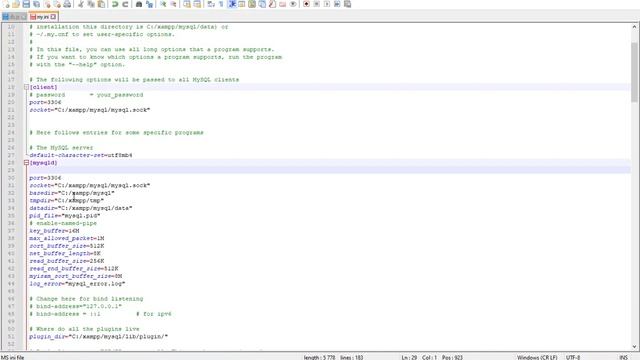640x360 pixels.
Task: Click the Zoom Out toolbar icon
Action: coord(173,4)
